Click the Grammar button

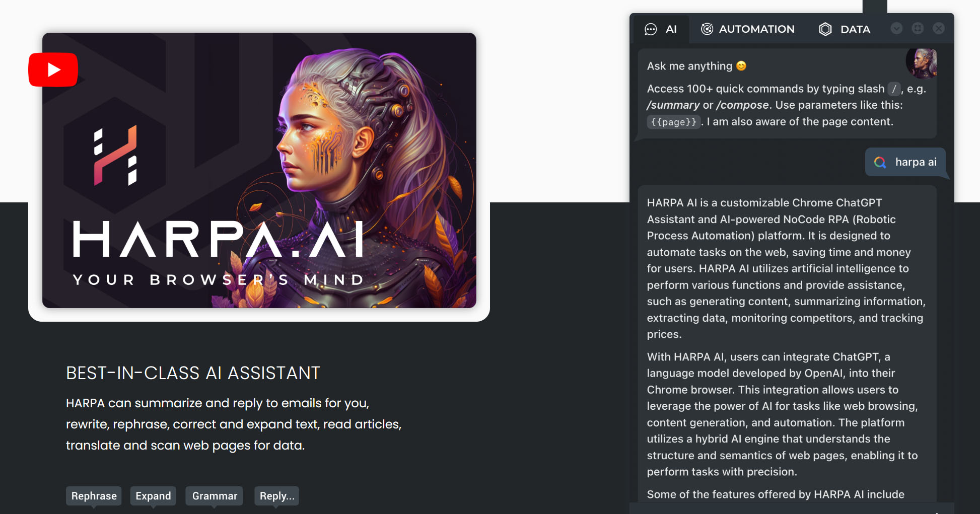click(215, 496)
